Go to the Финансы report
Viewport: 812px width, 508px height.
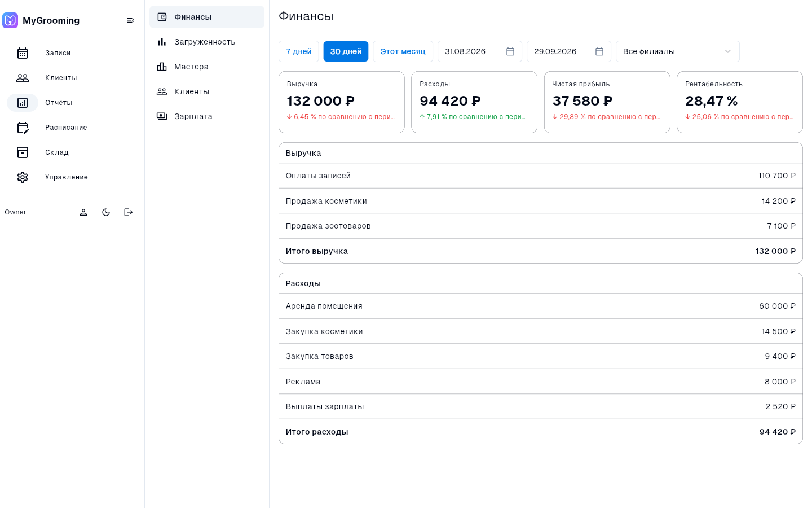click(x=207, y=17)
